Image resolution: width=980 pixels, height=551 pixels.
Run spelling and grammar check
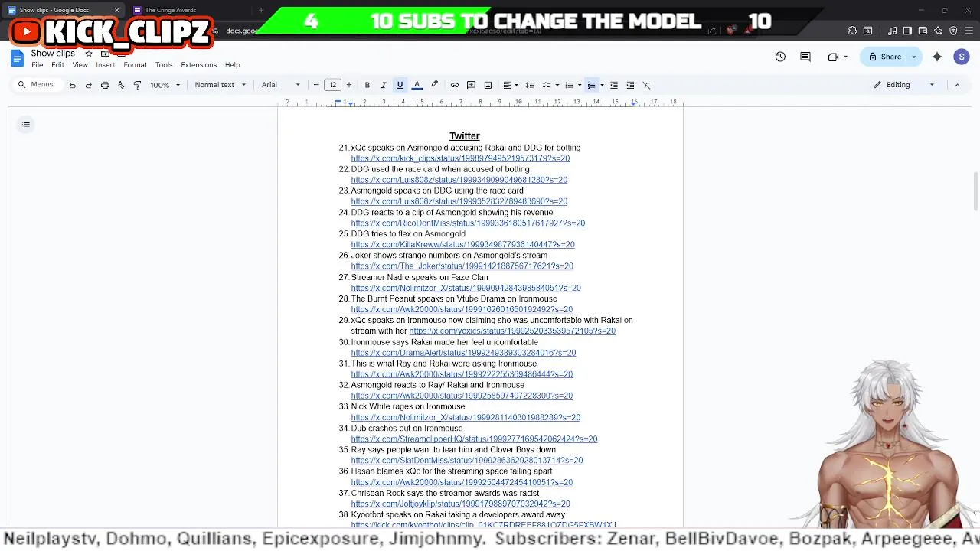coord(121,85)
